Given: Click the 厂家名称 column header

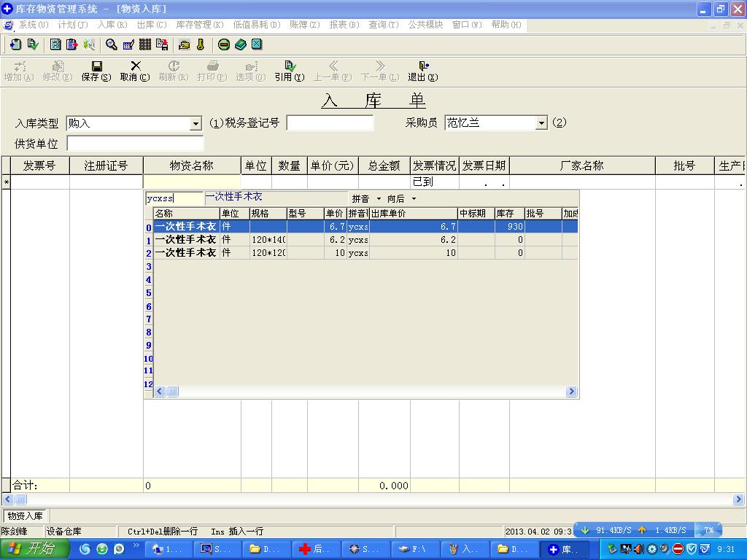Looking at the screenshot, I should (582, 166).
